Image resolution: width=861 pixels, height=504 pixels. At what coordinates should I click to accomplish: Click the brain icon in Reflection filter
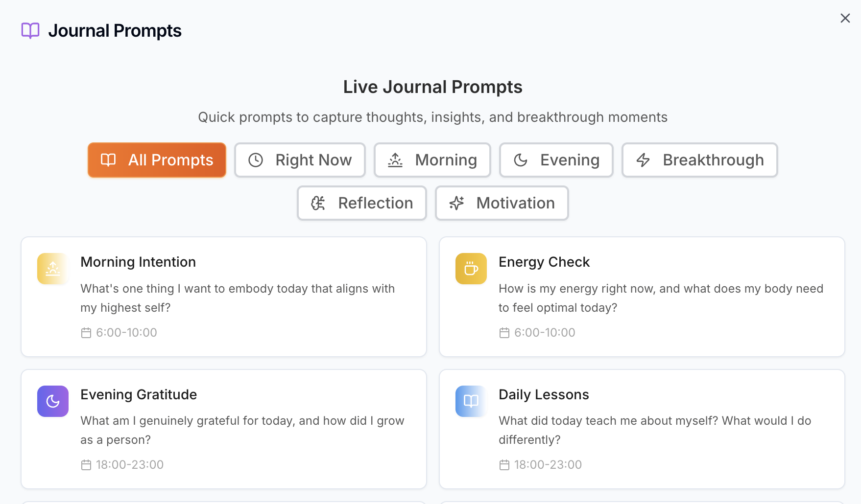click(x=317, y=203)
